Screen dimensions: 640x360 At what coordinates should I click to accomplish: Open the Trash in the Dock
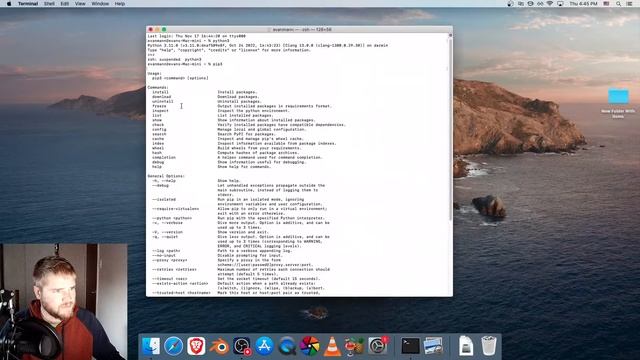[x=489, y=346]
